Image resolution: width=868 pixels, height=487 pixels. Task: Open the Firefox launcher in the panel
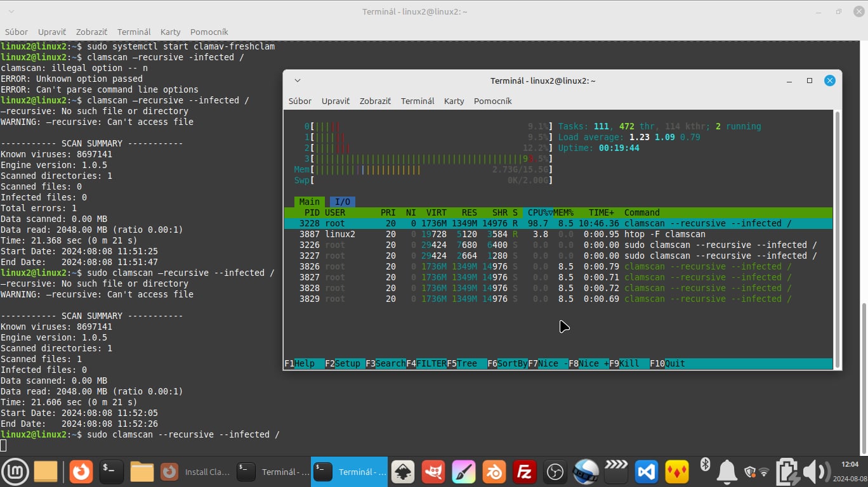coord(81,472)
